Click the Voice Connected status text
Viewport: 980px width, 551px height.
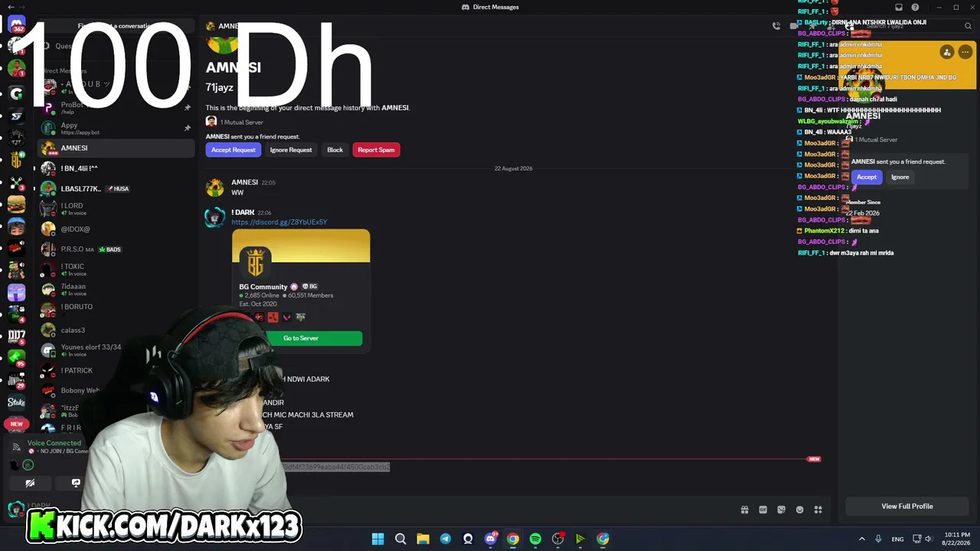coord(54,443)
